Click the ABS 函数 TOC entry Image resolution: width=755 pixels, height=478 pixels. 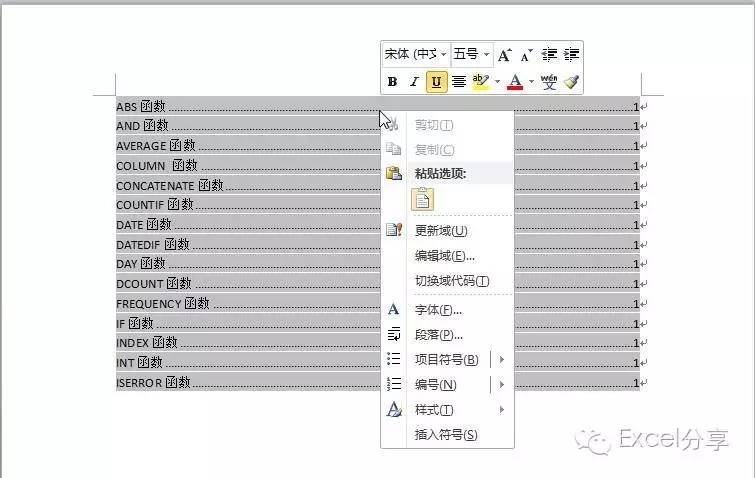pos(141,106)
